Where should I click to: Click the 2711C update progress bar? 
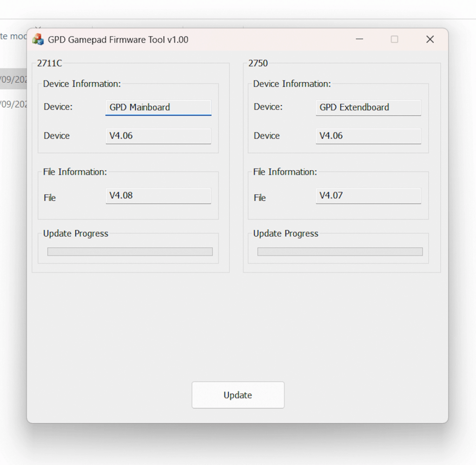pyautogui.click(x=130, y=251)
